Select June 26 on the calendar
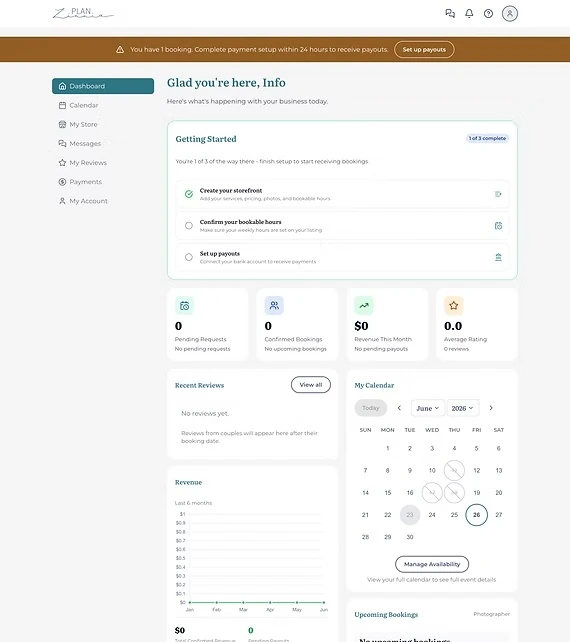The image size is (570, 642). tap(477, 515)
